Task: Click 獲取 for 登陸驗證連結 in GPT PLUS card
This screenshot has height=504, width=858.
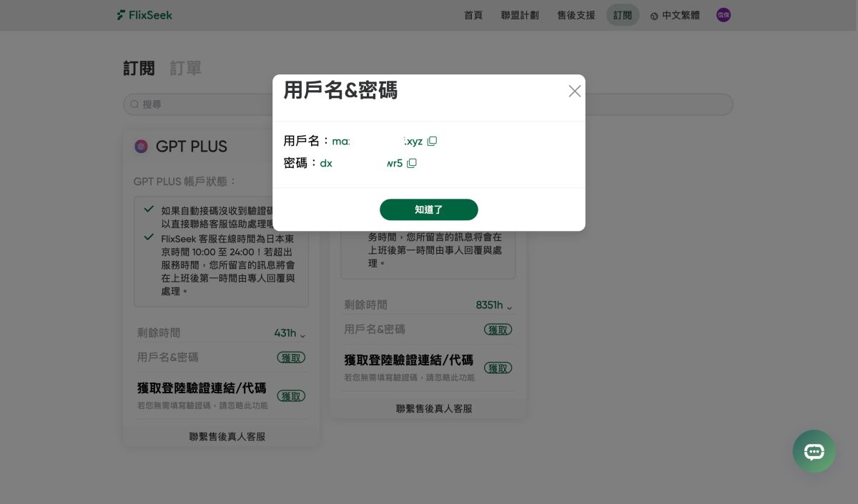Action: pyautogui.click(x=291, y=396)
